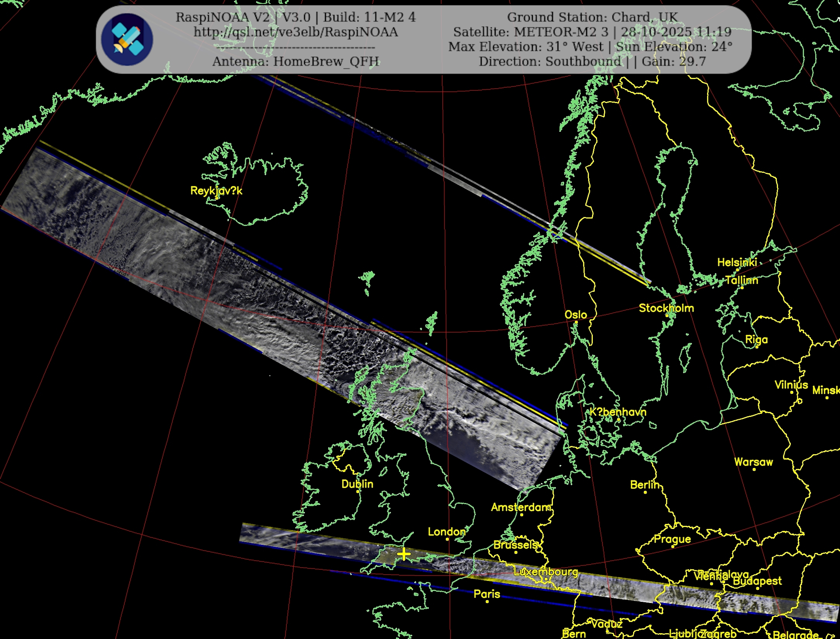The height and width of the screenshot is (639, 840).
Task: Click the Reykjavik city label
Action: pos(216,191)
